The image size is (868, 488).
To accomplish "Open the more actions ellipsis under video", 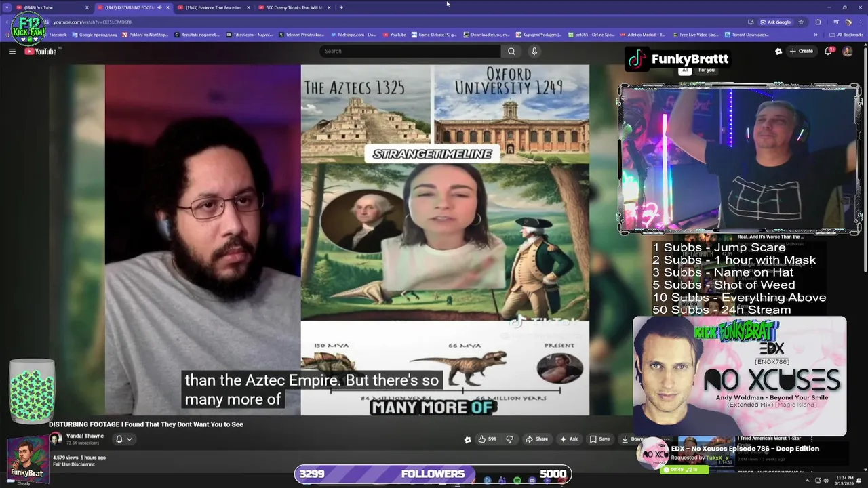I will tap(667, 439).
